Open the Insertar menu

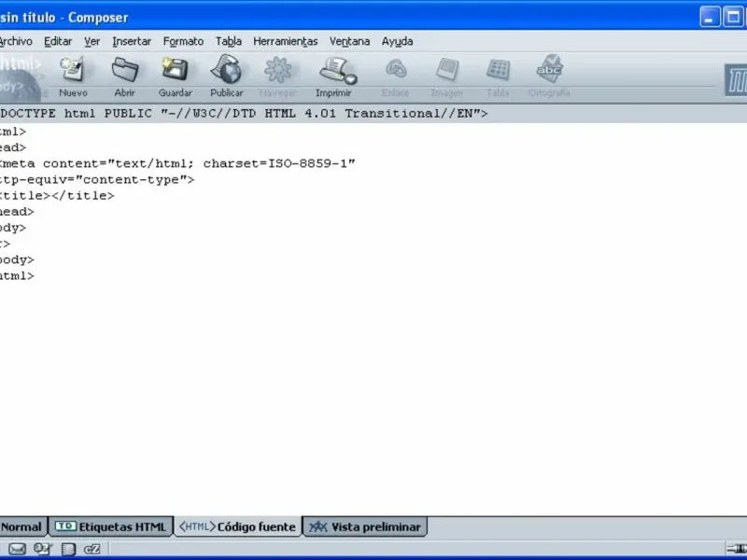132,41
